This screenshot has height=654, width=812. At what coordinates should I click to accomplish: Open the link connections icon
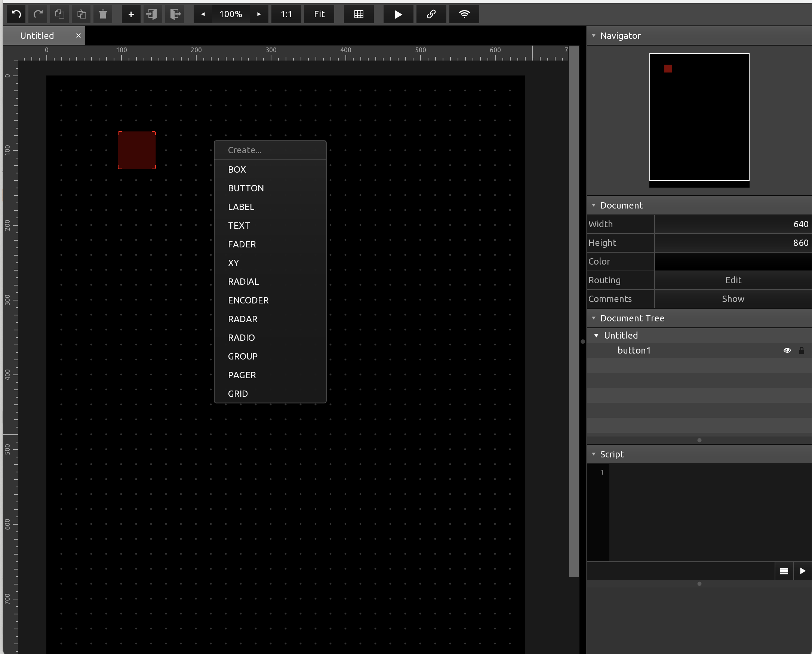pos(431,14)
